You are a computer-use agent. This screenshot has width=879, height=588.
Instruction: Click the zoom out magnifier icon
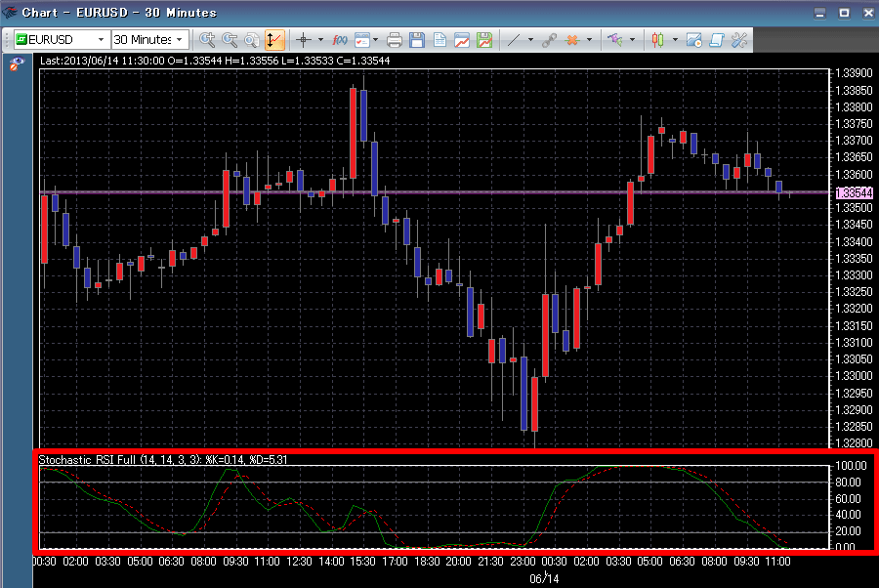coord(230,40)
